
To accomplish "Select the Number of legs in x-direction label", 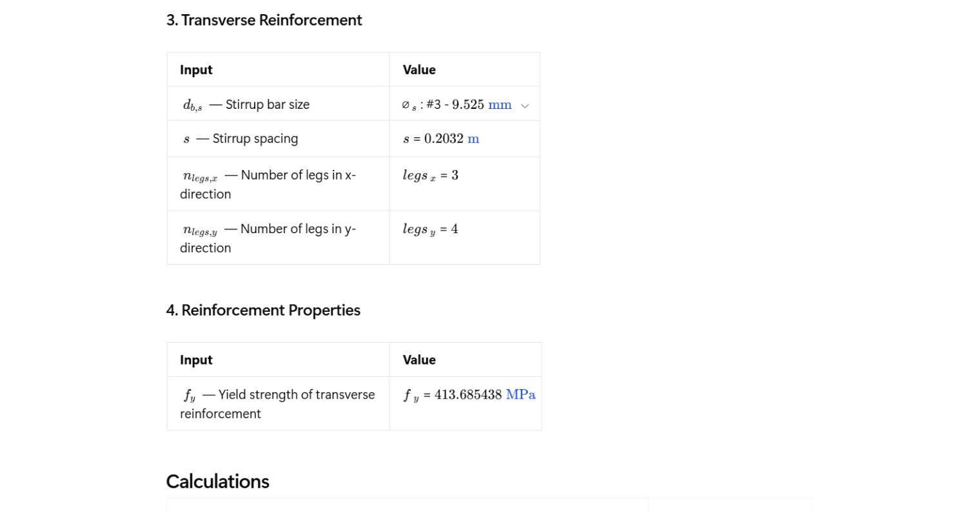I will pos(297,175).
